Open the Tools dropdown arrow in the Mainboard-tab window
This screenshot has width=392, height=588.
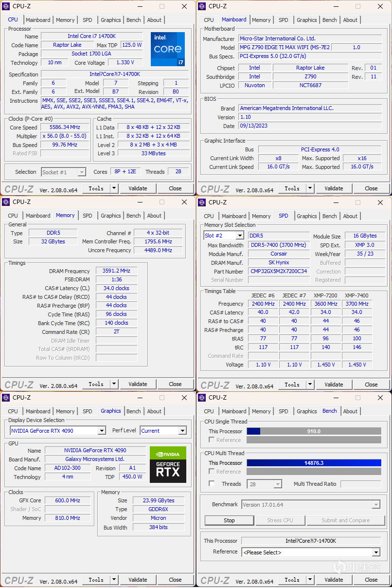310,188
